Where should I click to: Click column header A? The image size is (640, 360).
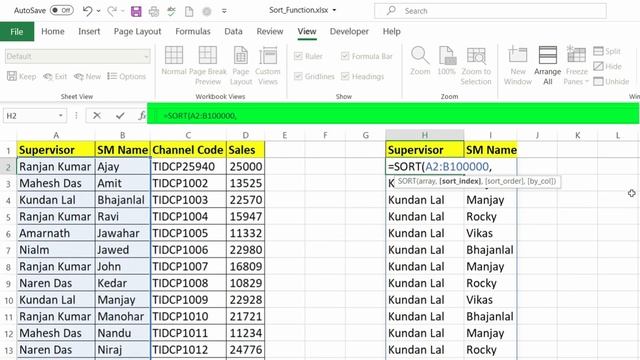point(56,135)
